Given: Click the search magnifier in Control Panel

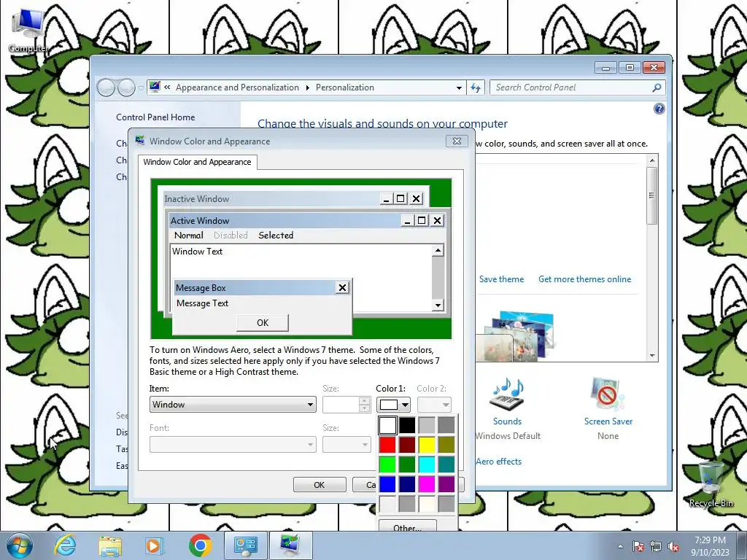Looking at the screenshot, I should pos(657,87).
